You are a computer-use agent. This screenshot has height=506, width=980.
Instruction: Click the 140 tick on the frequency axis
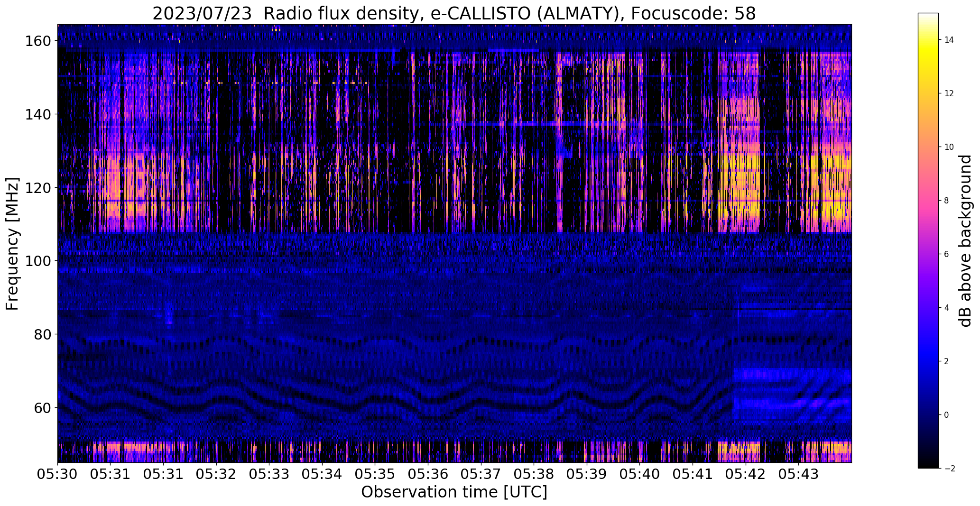(x=38, y=114)
